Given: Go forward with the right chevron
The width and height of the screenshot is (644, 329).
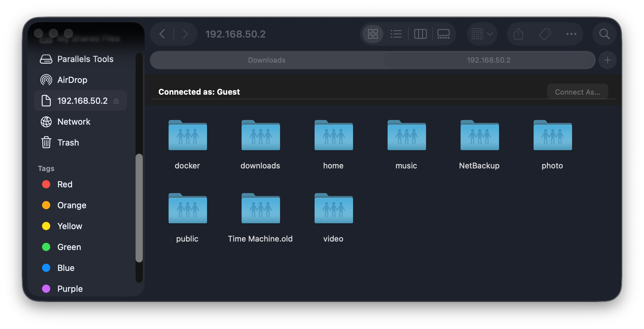Looking at the screenshot, I should point(185,34).
